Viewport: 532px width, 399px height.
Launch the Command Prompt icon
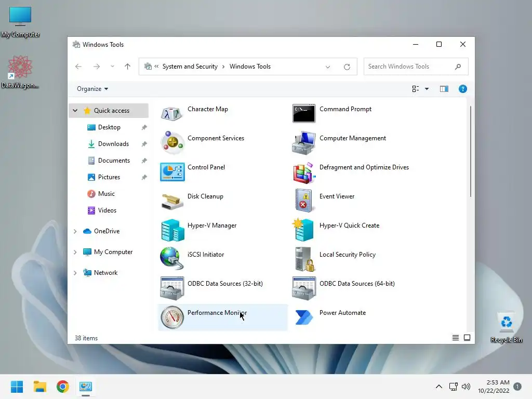[303, 113]
